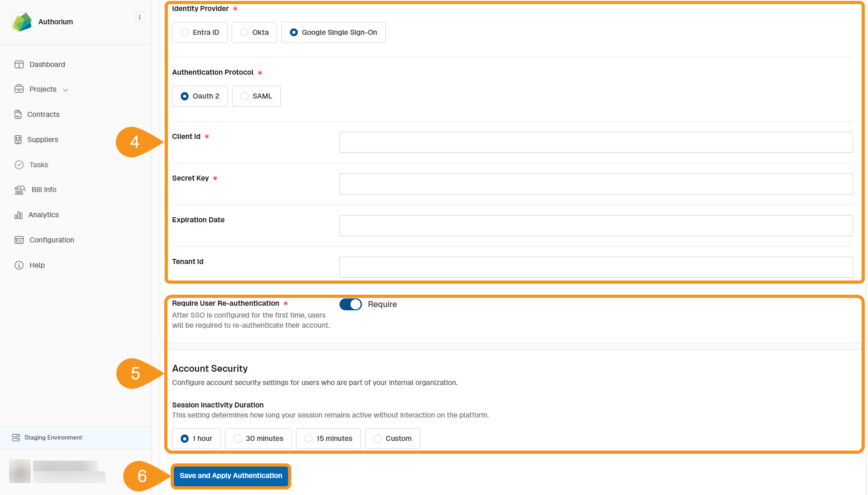
Task: Open the Projects sidebar item
Action: [x=43, y=89]
